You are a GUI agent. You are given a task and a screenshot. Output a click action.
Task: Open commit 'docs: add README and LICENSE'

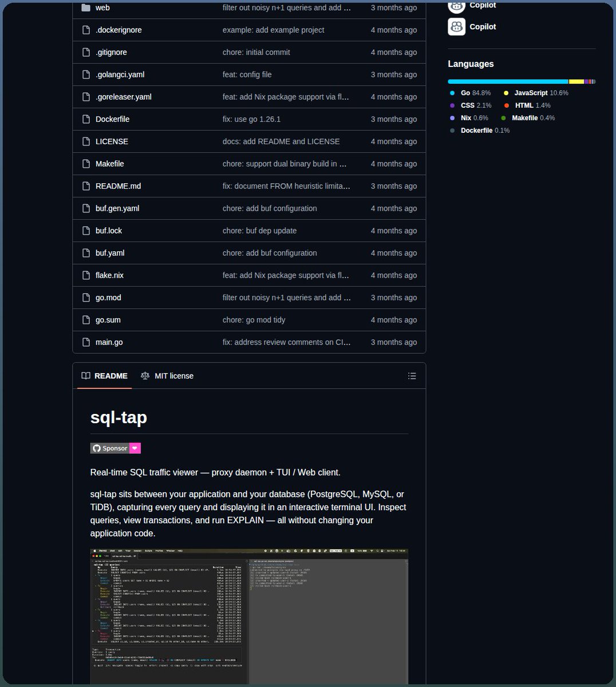click(281, 141)
